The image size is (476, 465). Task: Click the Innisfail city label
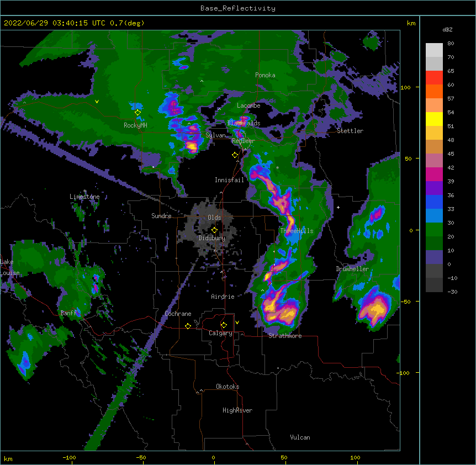tap(229, 180)
